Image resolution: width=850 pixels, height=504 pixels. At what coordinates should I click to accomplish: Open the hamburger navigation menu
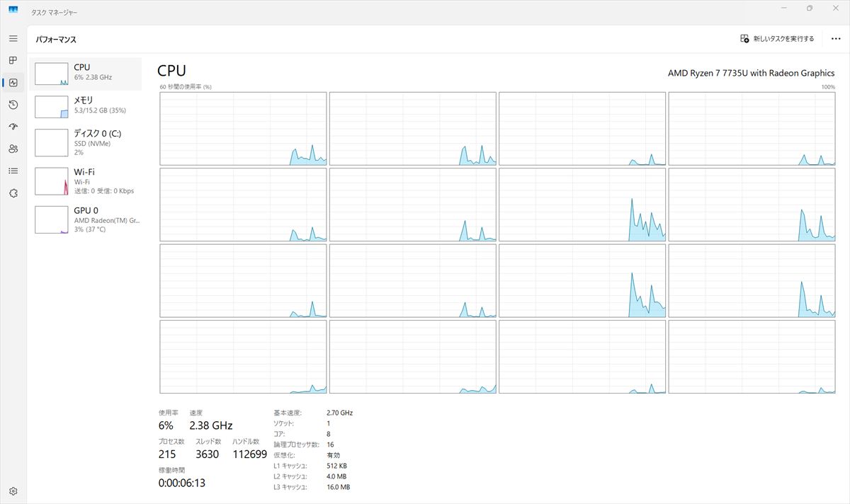click(x=13, y=38)
